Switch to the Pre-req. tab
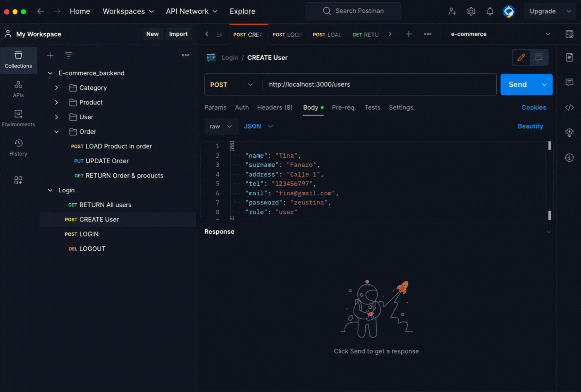 click(344, 107)
